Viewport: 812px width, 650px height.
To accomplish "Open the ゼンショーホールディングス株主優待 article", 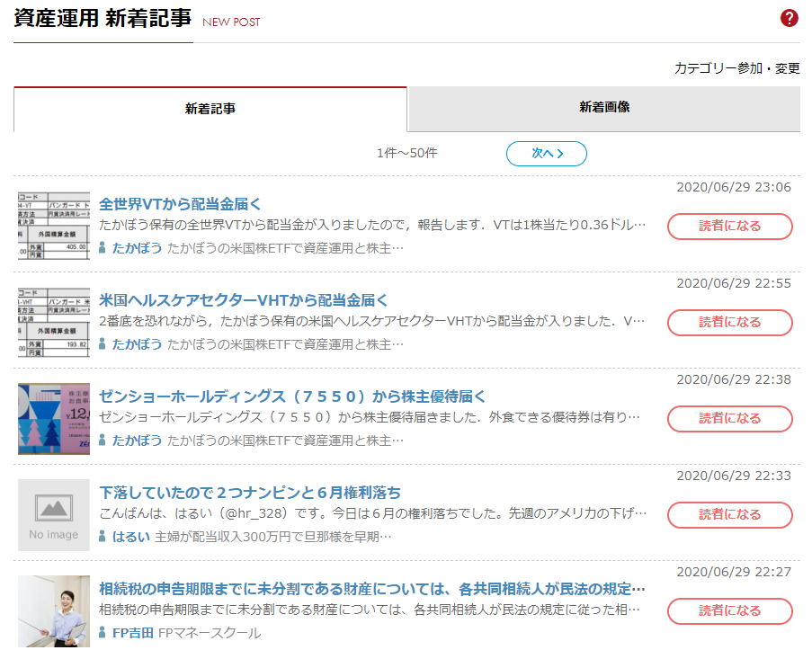I will click(x=299, y=396).
